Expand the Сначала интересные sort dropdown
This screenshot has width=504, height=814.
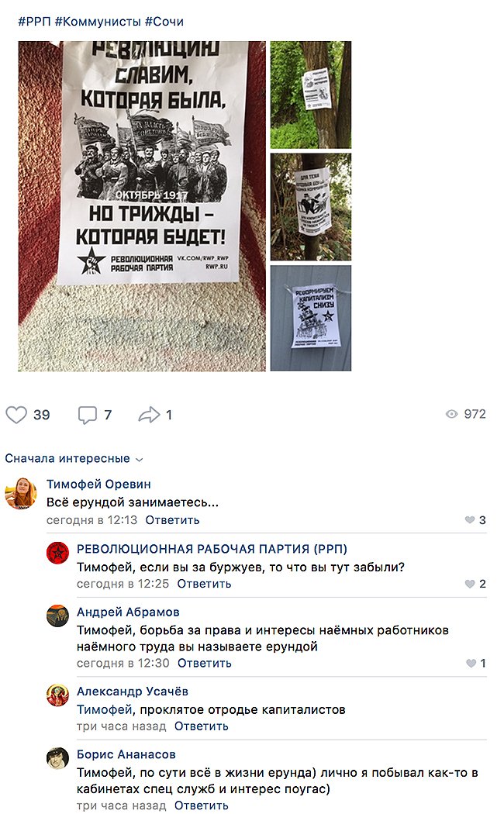click(74, 459)
